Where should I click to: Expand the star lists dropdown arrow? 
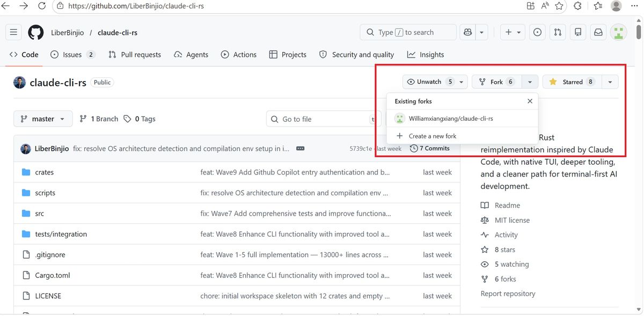tap(610, 82)
